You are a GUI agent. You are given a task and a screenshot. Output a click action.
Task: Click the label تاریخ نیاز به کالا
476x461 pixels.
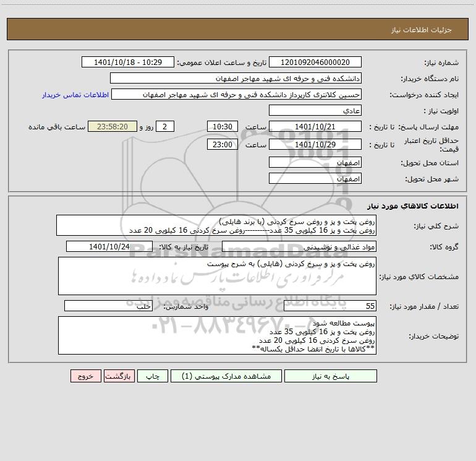click(x=184, y=247)
